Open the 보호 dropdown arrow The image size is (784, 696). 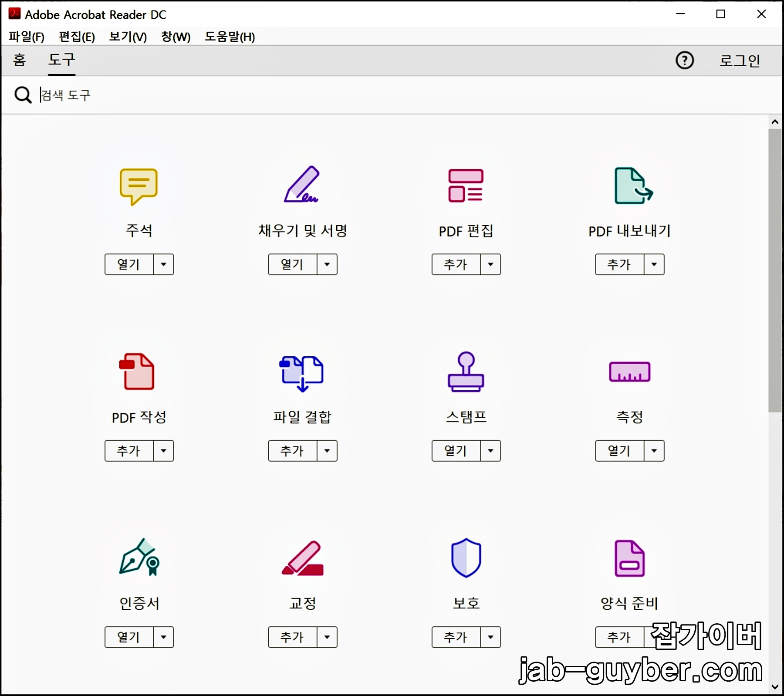coord(490,637)
